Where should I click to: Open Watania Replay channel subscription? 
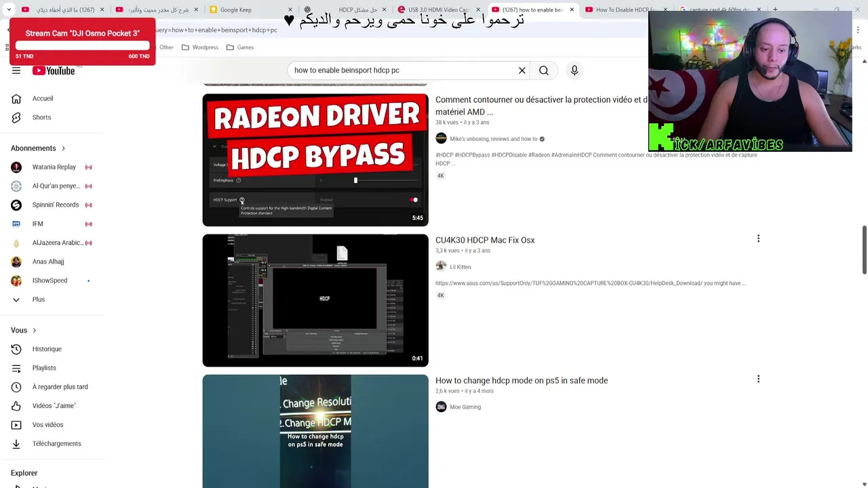point(53,167)
